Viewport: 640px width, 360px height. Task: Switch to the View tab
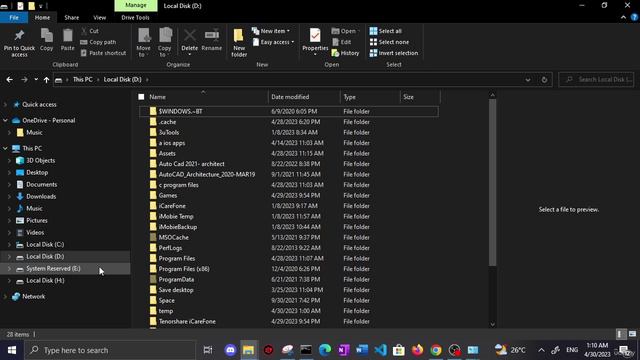[100, 18]
